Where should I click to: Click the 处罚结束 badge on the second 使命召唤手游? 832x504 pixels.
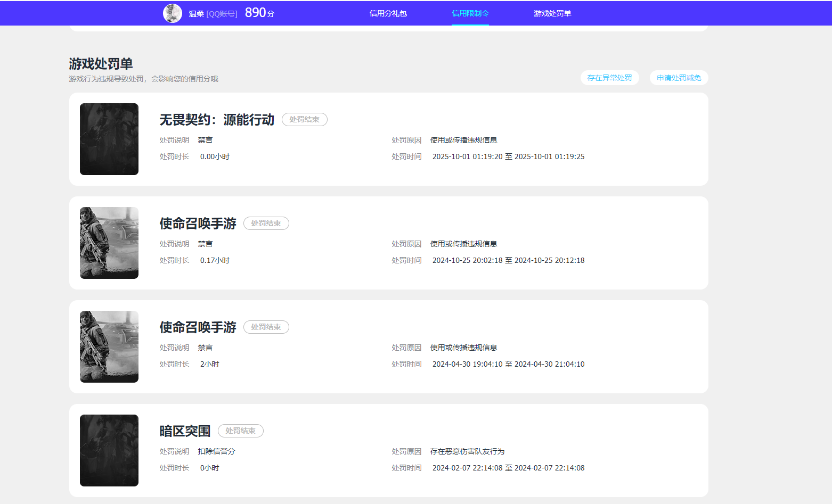tap(266, 327)
